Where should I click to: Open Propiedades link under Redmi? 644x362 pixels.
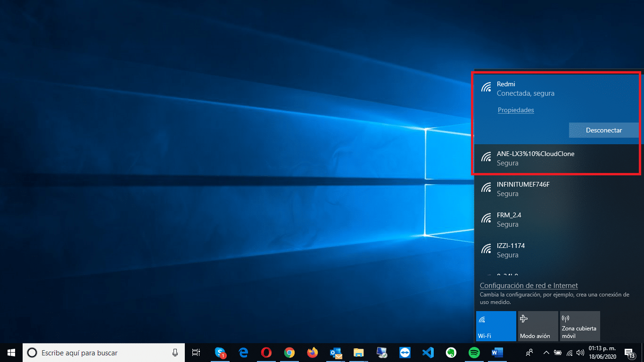tap(516, 110)
